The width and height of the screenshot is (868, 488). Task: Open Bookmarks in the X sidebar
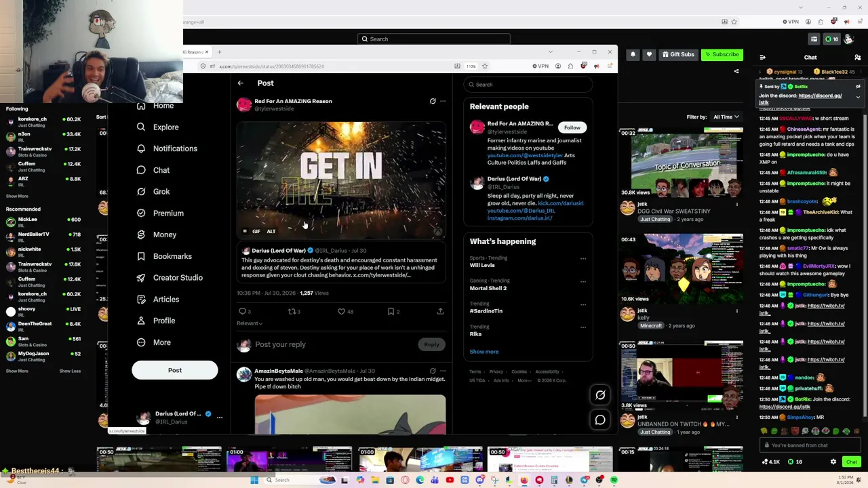163,256
